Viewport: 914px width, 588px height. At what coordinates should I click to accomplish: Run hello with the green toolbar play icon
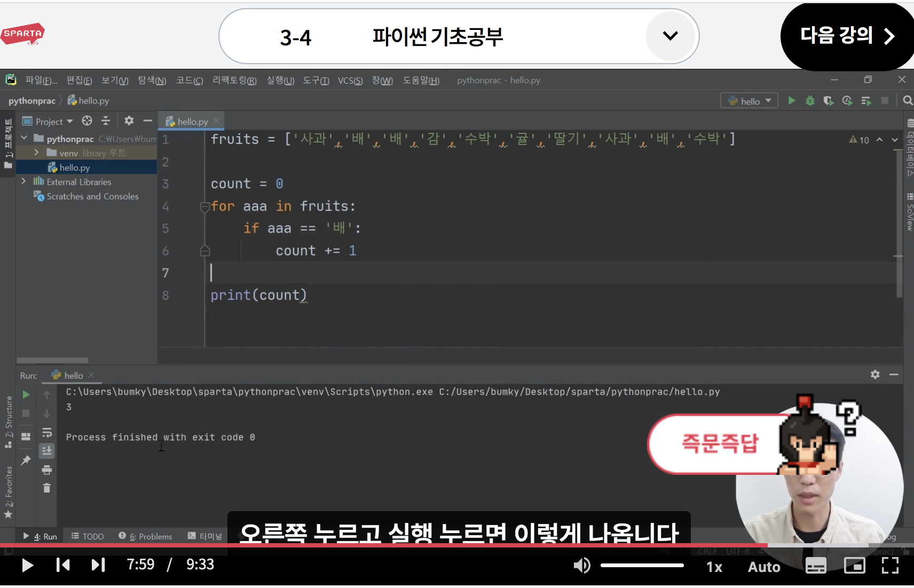[792, 100]
